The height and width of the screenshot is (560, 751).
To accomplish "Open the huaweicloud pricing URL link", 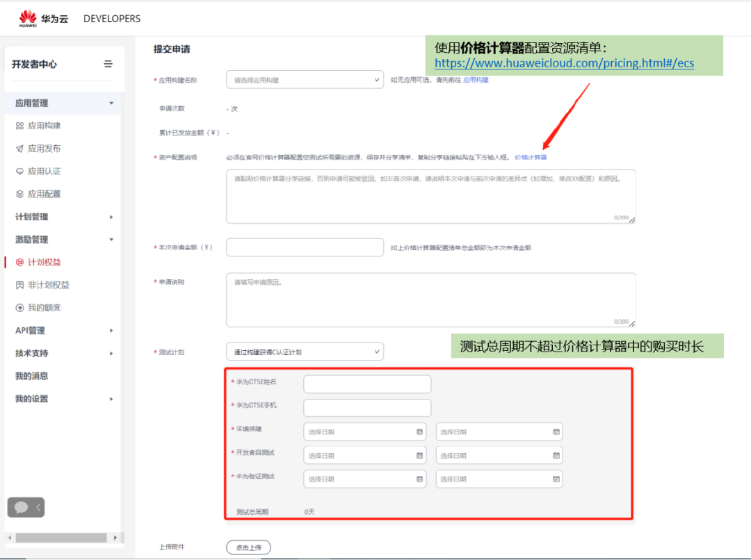I will tap(564, 63).
